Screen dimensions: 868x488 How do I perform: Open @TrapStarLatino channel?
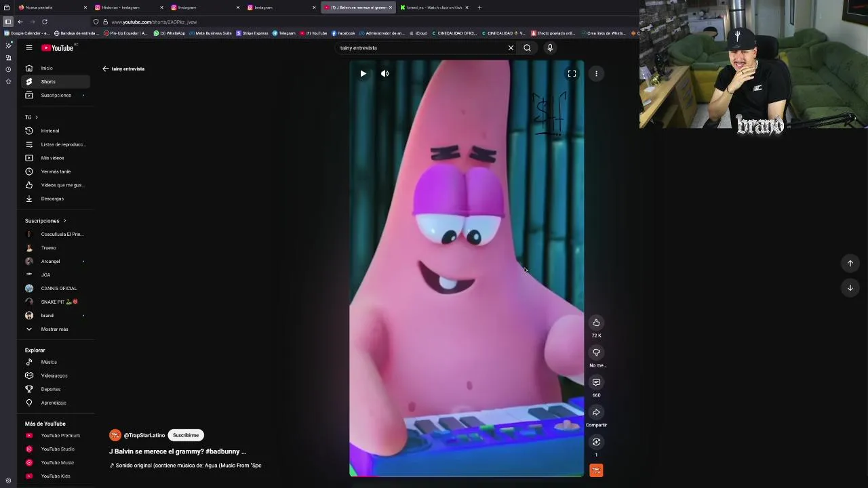point(144,435)
